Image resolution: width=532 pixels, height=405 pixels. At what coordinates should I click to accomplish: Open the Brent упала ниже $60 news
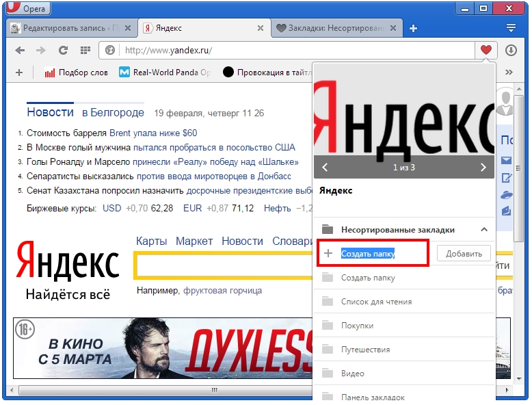[x=153, y=133]
